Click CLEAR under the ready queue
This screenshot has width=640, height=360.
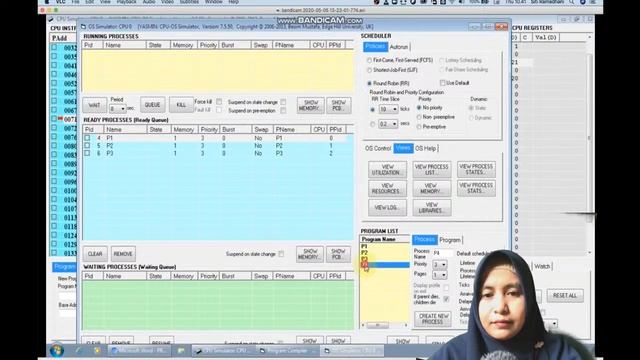[95, 254]
